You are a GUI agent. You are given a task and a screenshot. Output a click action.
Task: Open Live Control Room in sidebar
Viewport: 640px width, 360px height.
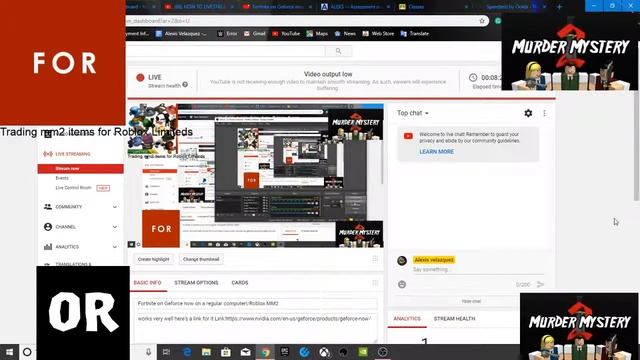73,188
